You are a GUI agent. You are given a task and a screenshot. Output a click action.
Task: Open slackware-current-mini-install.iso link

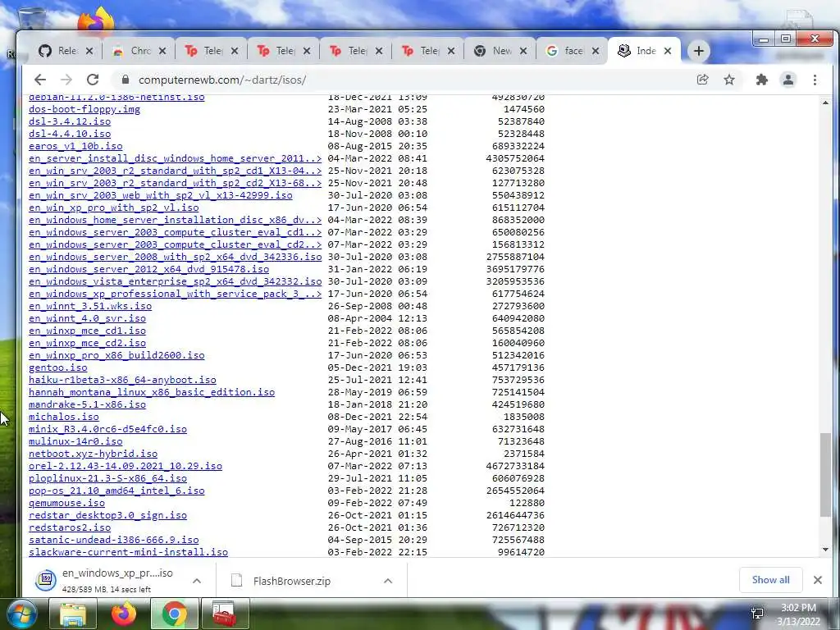click(129, 552)
